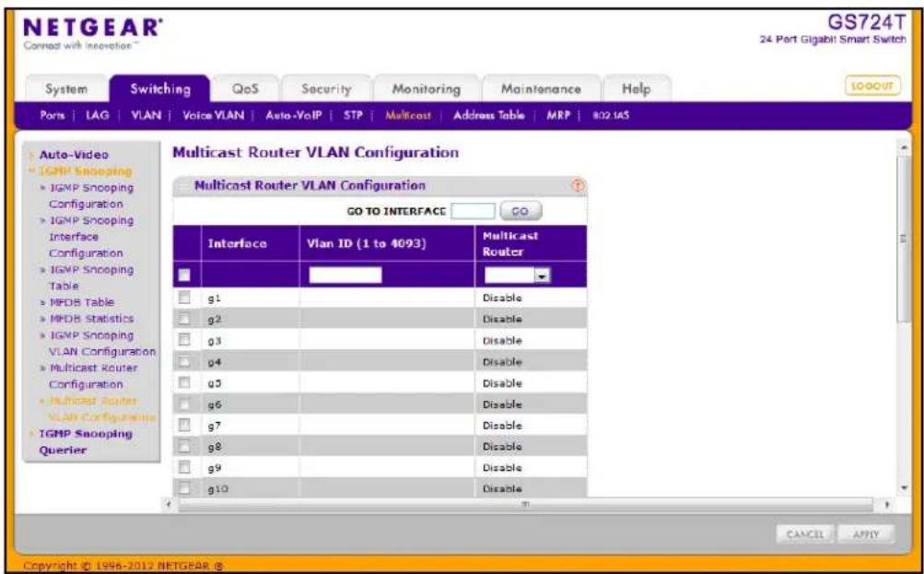Click the horizontal scrollbar under the table

point(526,505)
